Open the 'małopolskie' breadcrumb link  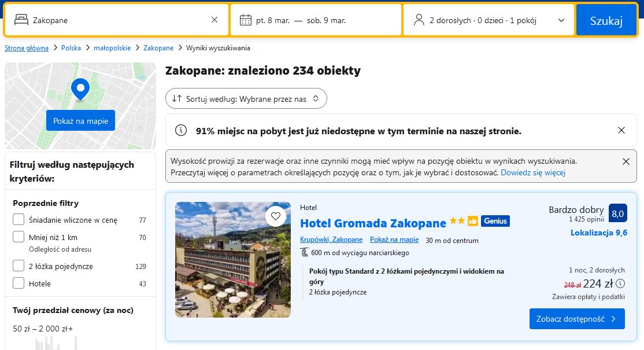tap(112, 48)
